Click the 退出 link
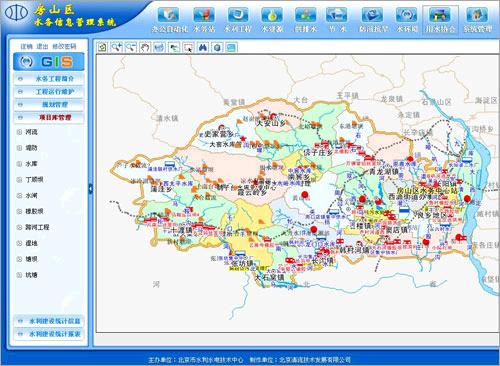Viewport: 500px width, 366px height. [x=42, y=46]
